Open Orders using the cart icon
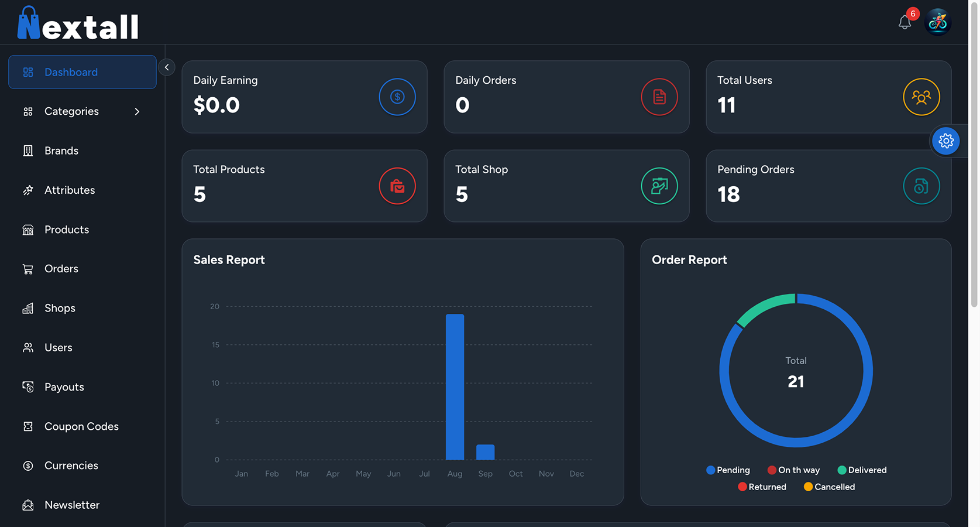The image size is (980, 527). pos(27,268)
